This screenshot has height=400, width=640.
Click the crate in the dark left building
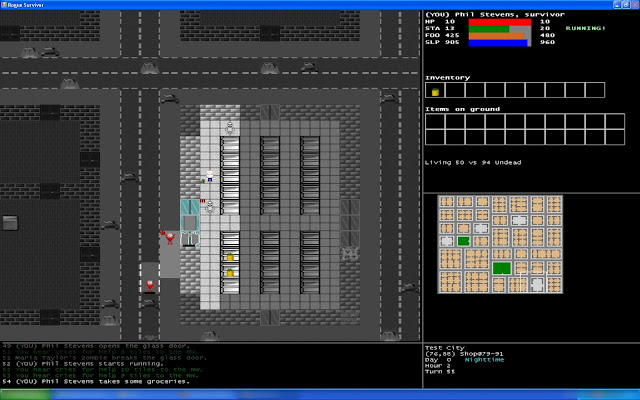(10, 223)
